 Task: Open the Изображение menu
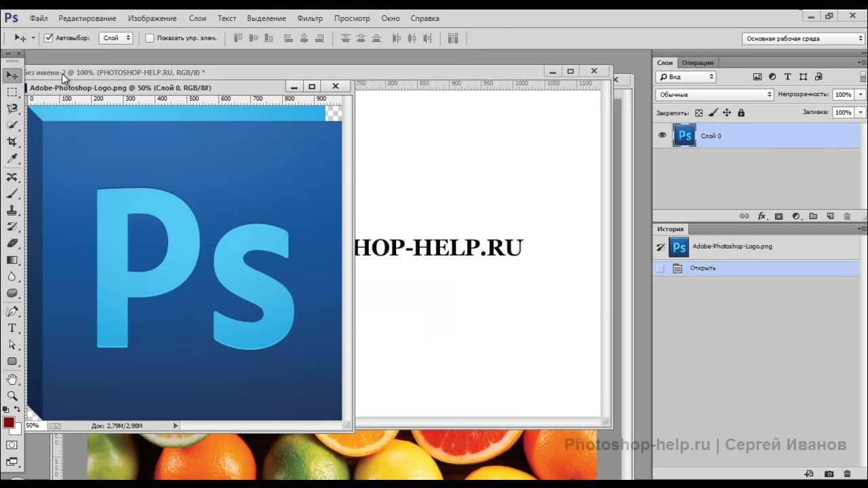pos(152,18)
